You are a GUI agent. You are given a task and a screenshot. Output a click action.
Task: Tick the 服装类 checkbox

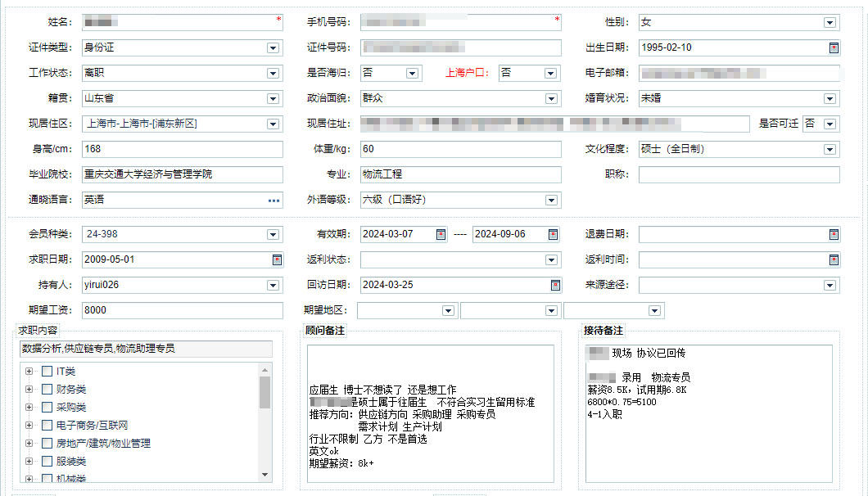point(47,461)
